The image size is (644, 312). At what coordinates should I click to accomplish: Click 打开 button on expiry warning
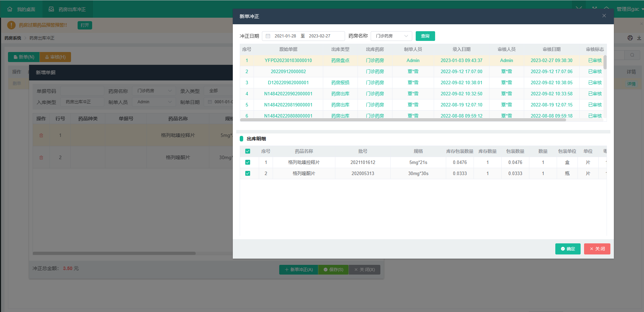(x=85, y=25)
